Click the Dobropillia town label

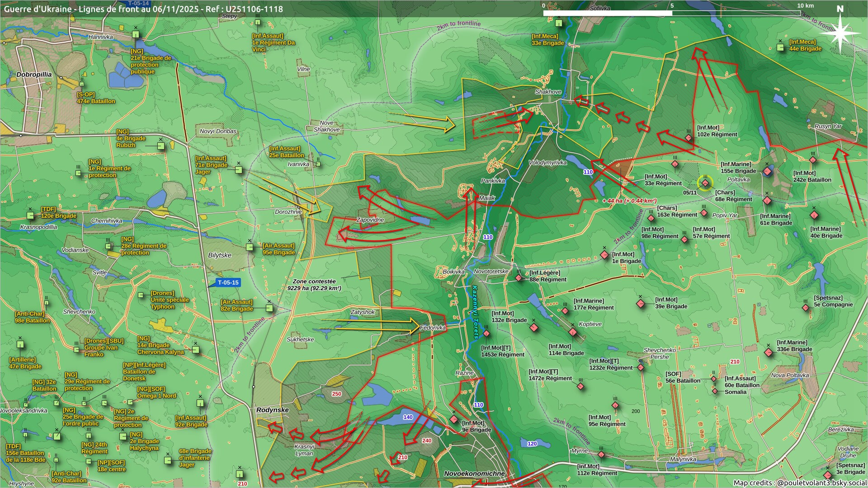click(x=34, y=75)
